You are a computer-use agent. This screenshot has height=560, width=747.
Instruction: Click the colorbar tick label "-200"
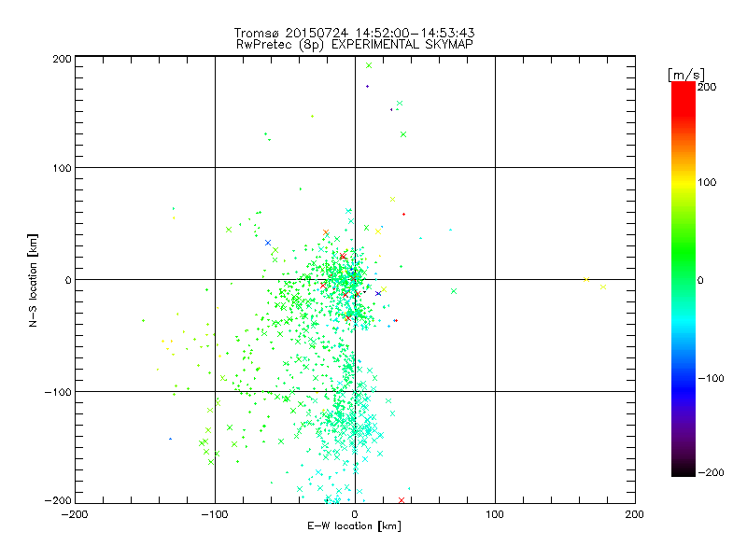(x=711, y=472)
